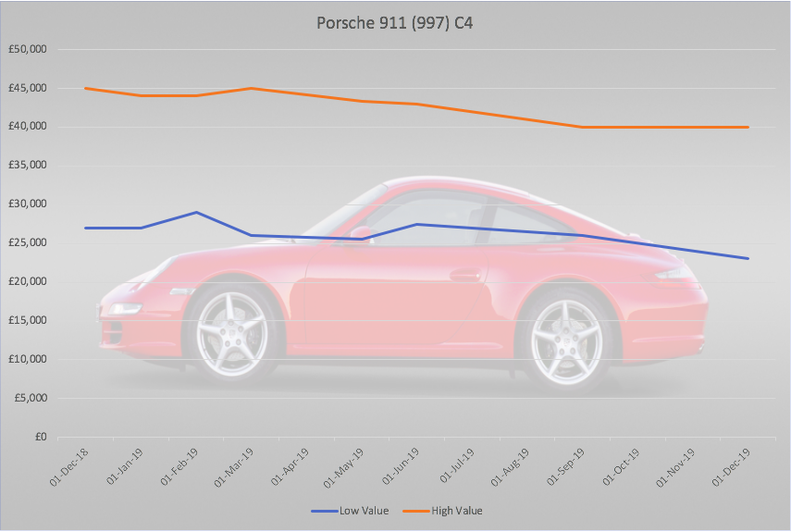
Task: Click the orange line starting point at December 2018
Action: (x=86, y=88)
